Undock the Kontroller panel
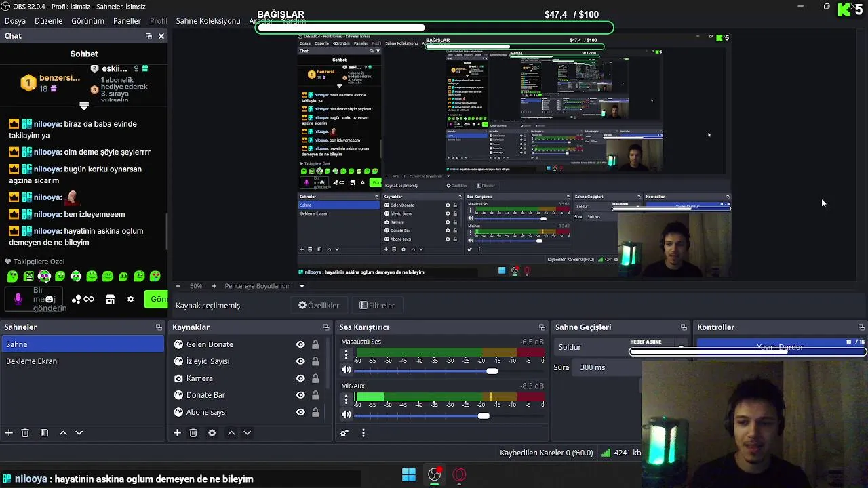This screenshot has height=488, width=868. pos(861,327)
